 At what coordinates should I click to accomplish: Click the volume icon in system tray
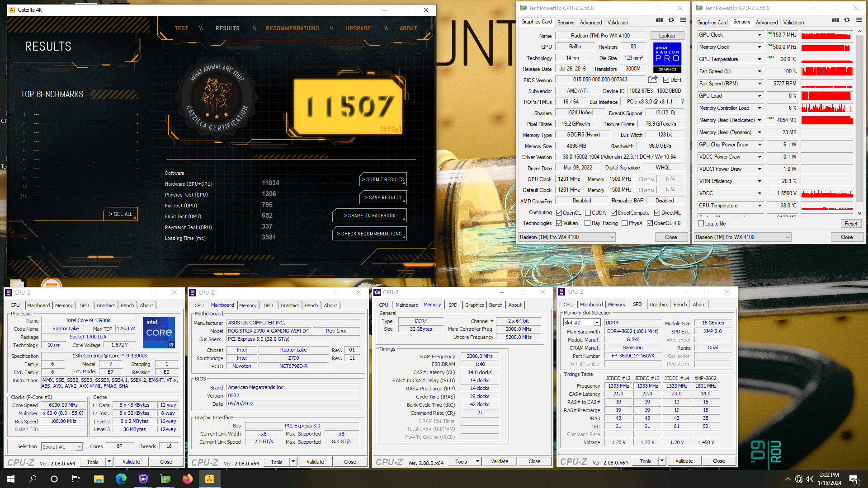[809, 479]
